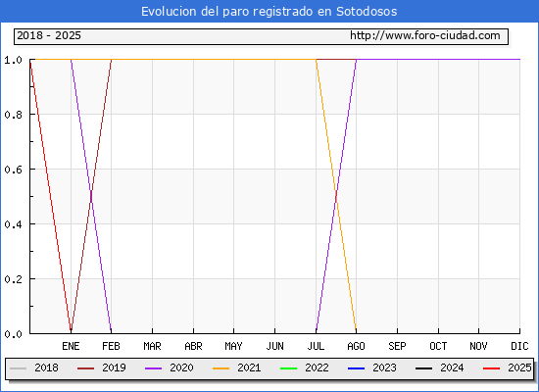Select the '2024' legend label
Screen dimensions: 539x392
click(x=452, y=367)
